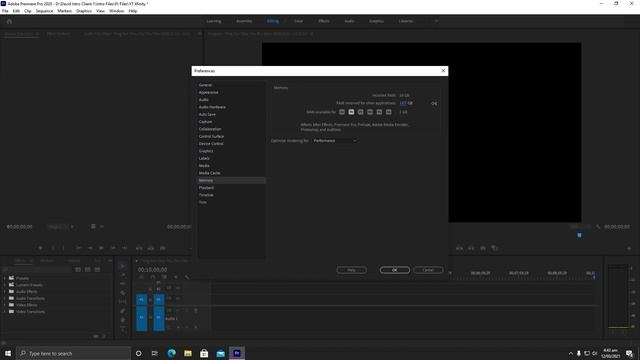Click Accelerated Effects filter icon in Effects panel
The width and height of the screenshot is (640, 360).
78,269
